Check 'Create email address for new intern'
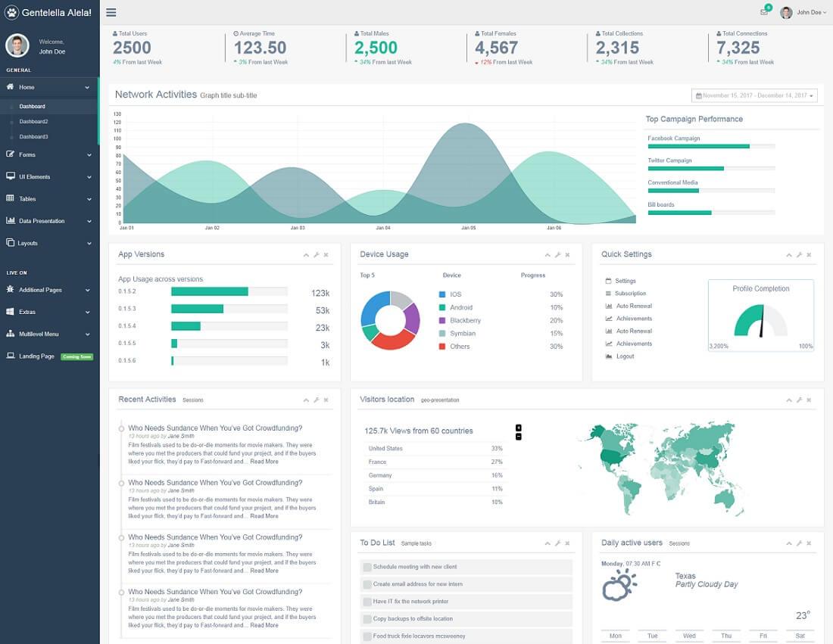Screen dimensions: 833x644 click(367, 584)
